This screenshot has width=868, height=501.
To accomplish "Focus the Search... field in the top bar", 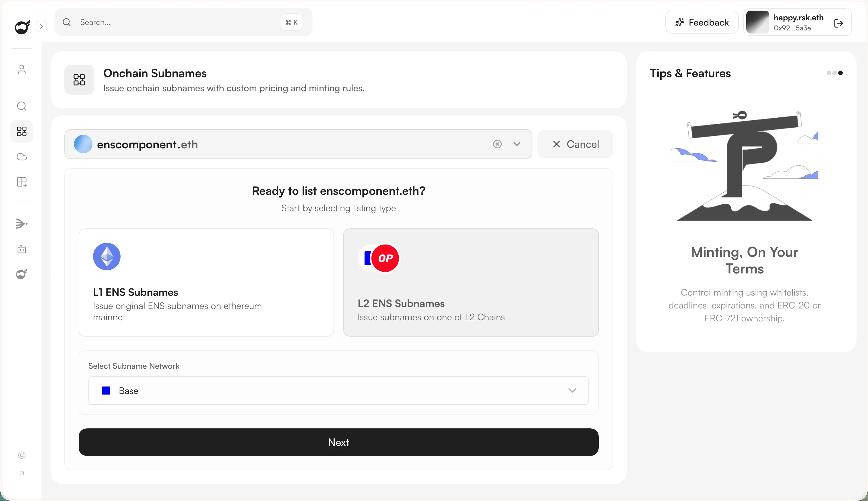I will [x=184, y=22].
